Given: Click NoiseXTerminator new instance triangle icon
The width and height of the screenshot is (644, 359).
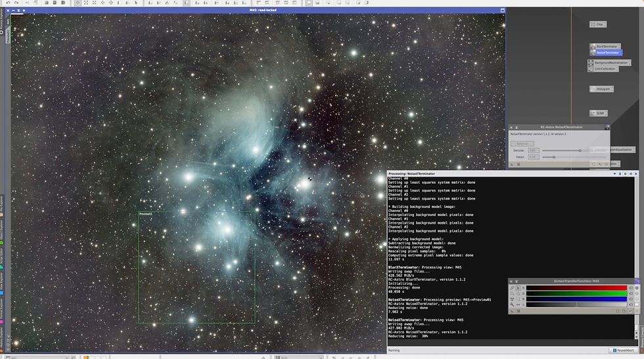Looking at the screenshot, I should (x=512, y=164).
